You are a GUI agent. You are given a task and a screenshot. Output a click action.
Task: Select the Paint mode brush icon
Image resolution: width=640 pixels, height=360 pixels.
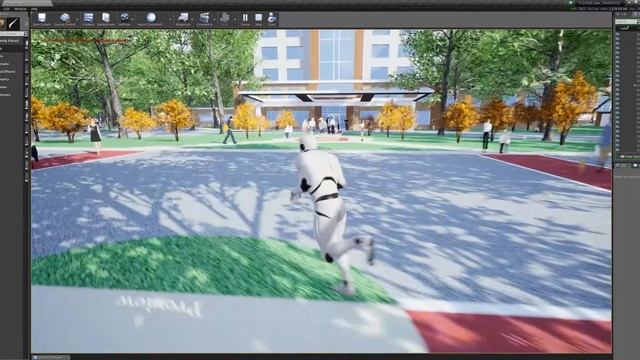13,23
